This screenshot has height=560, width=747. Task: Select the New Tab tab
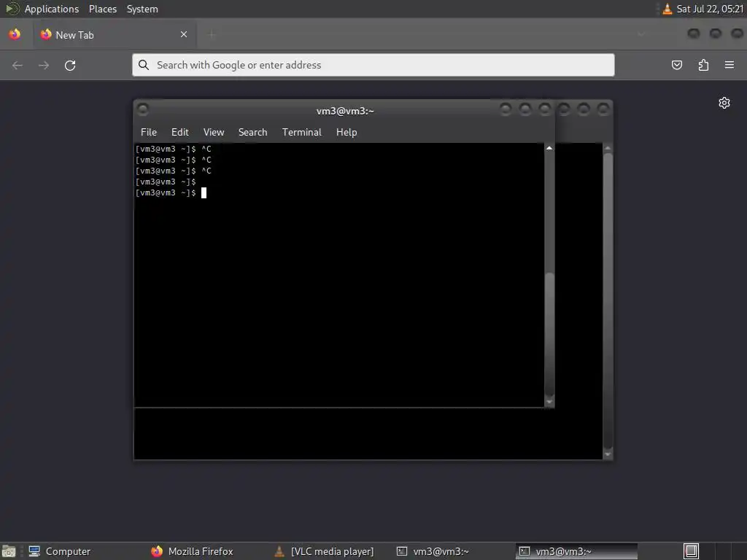pyautogui.click(x=115, y=35)
